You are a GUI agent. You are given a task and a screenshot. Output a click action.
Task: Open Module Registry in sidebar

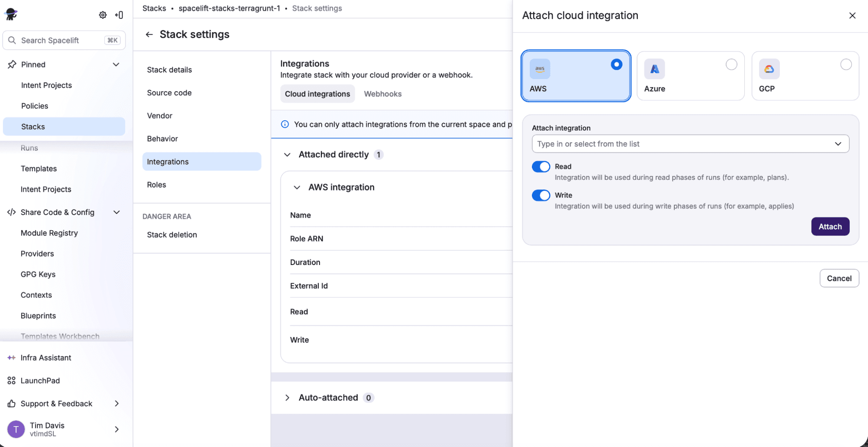49,233
